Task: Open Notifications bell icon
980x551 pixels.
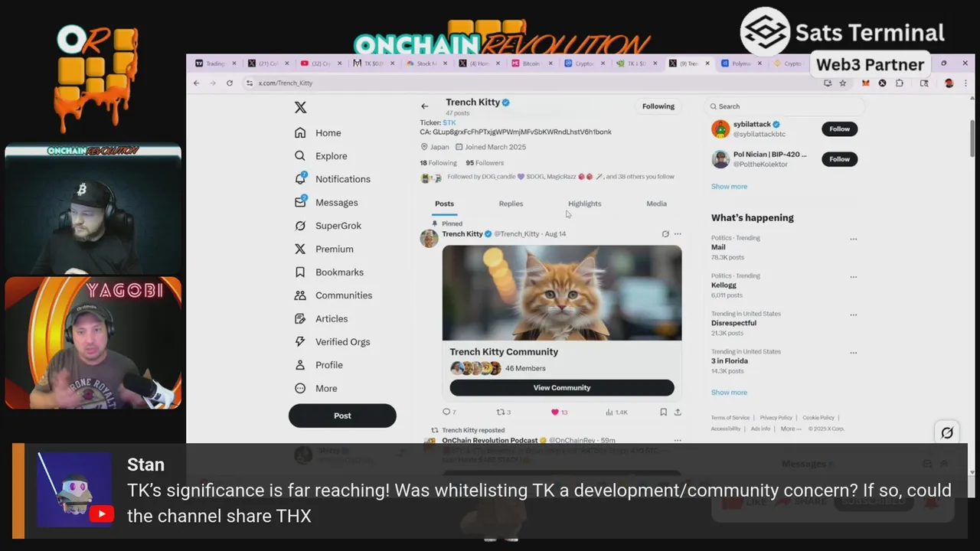Action: coord(300,178)
